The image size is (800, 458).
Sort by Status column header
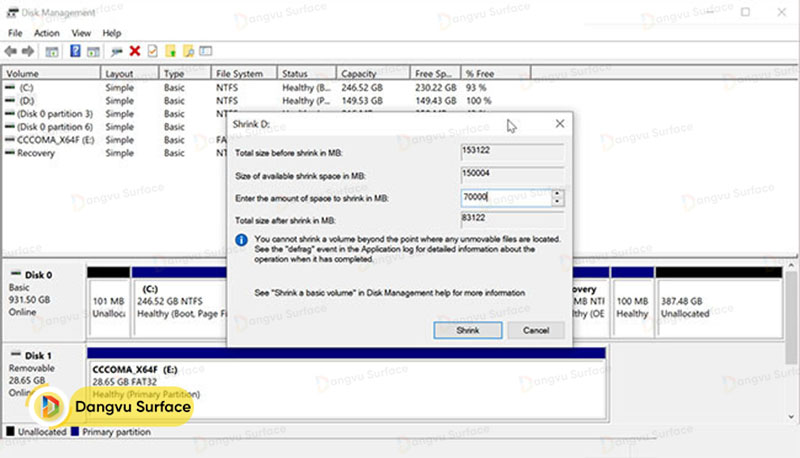click(x=307, y=73)
